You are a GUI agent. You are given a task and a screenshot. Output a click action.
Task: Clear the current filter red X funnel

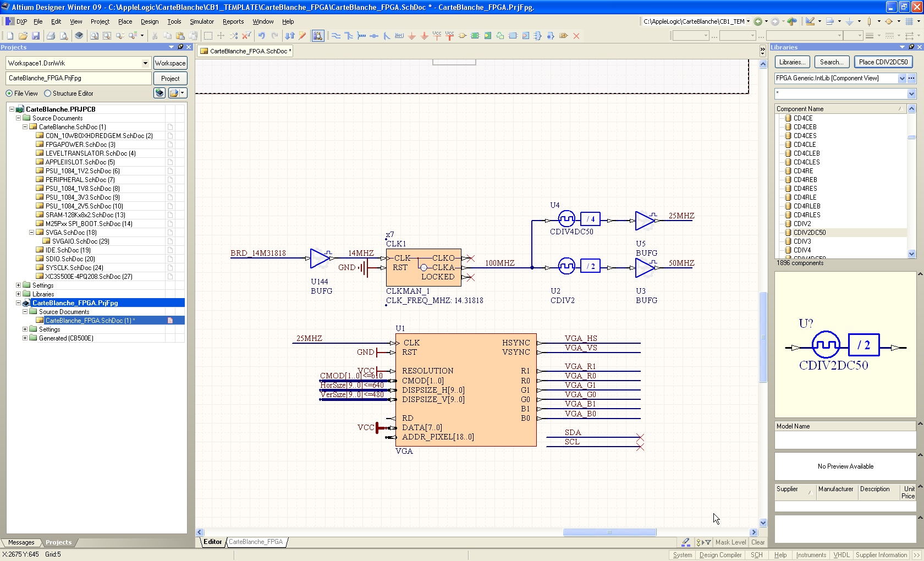246,36
